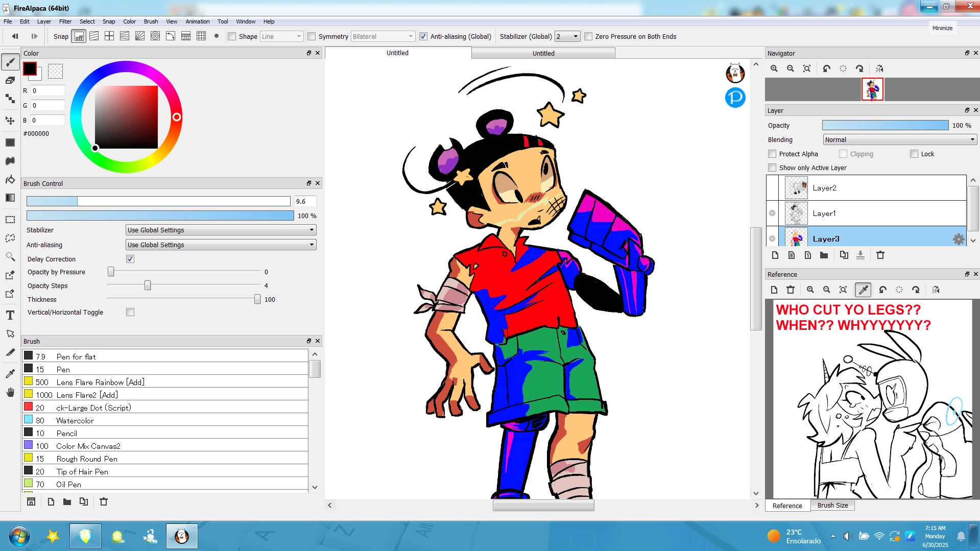Open Brush Control Stabilizer dropdown
This screenshot has width=980, height=551.
(221, 230)
